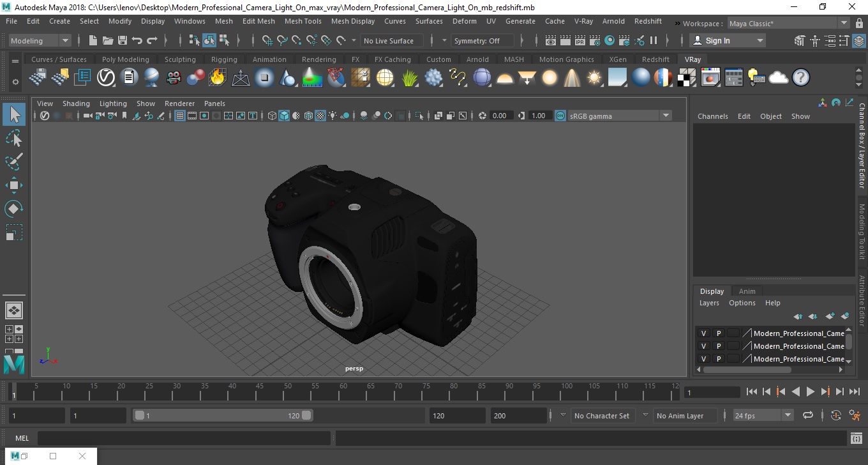Open the sRGB gamma view transform dropdown
The width and height of the screenshot is (868, 465).
click(620, 116)
